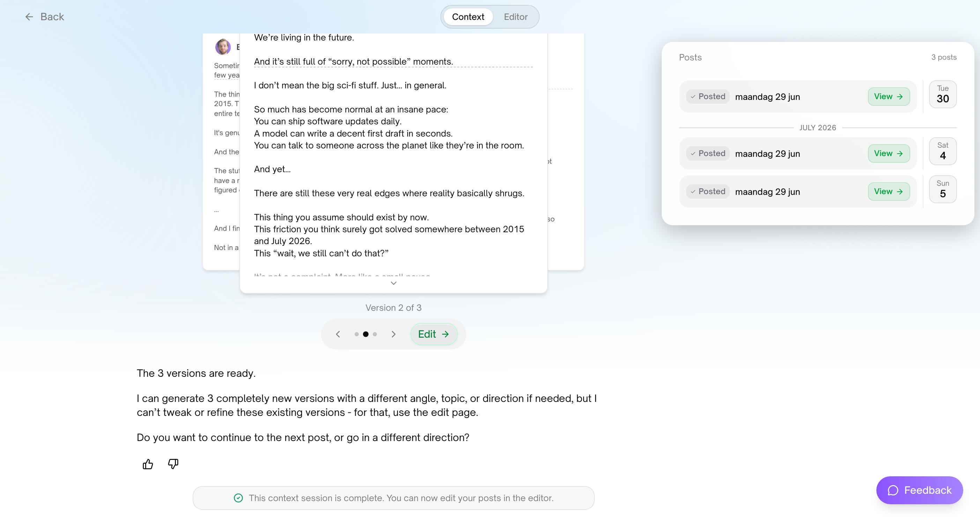Screen dimensions: 980x521
Task: Click the author avatar on background post card
Action: click(223, 47)
